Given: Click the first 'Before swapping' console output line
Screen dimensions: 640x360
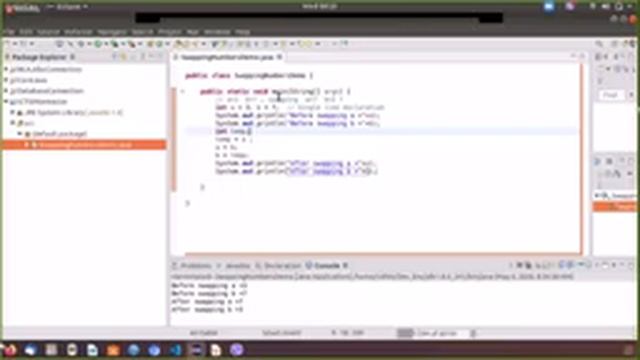Looking at the screenshot, I should pyautogui.click(x=209, y=286).
